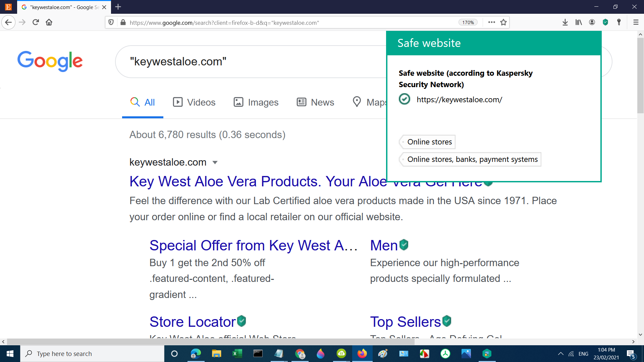
Task: Show hidden system tray icons chevron
Action: tap(560, 354)
